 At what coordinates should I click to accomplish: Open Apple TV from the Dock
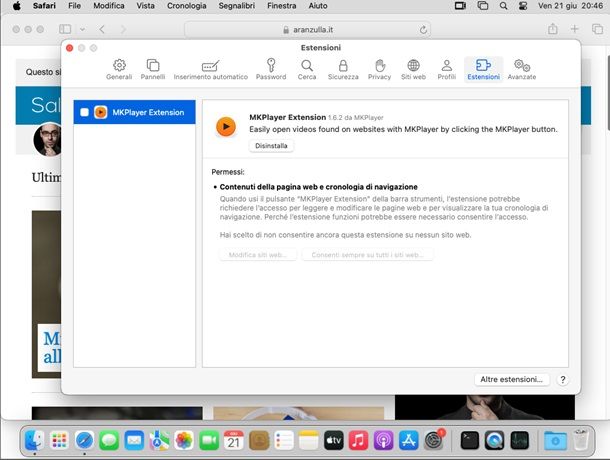333,441
